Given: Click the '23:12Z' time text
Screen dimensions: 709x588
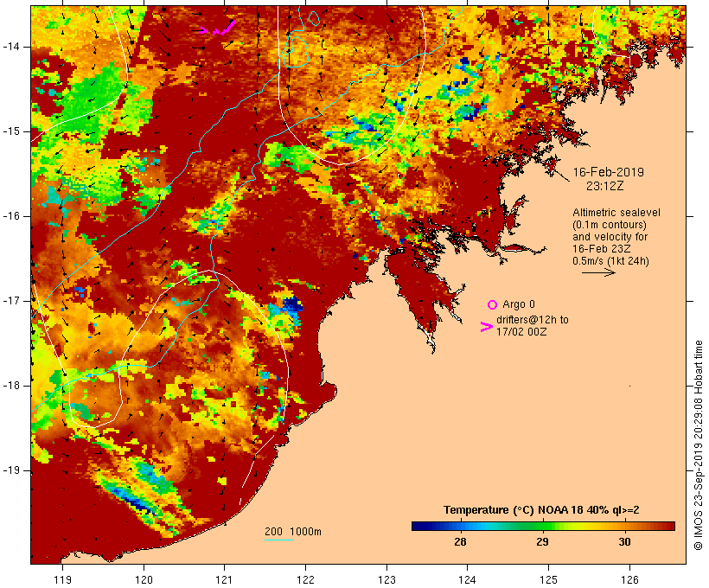Looking at the screenshot, I should [x=605, y=186].
